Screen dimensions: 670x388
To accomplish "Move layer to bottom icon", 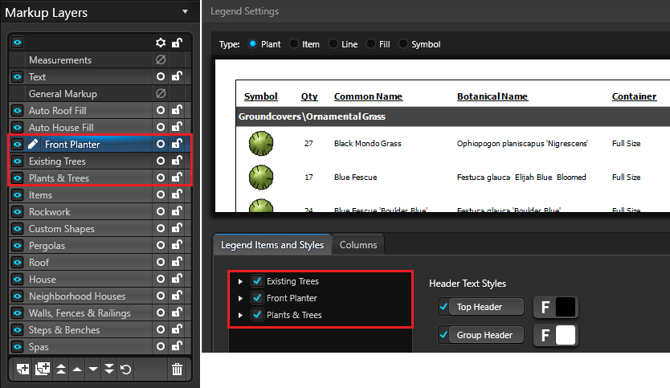I will tap(109, 369).
